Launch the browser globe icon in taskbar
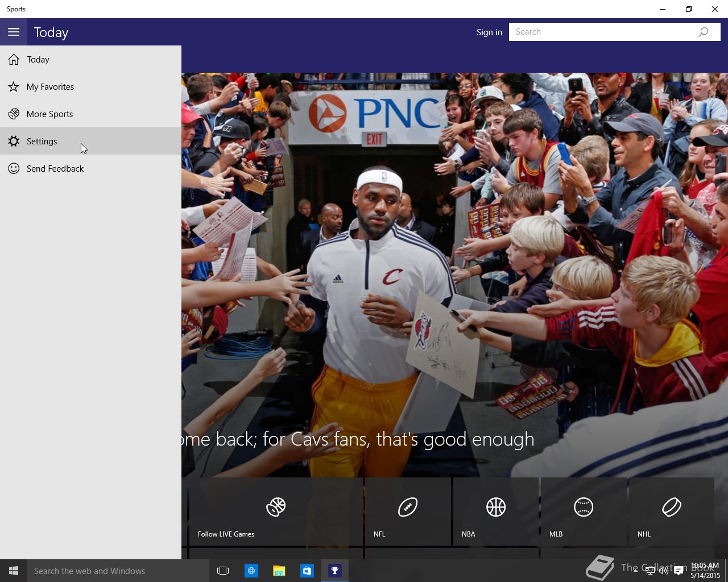The height and width of the screenshot is (582, 728). click(x=251, y=571)
